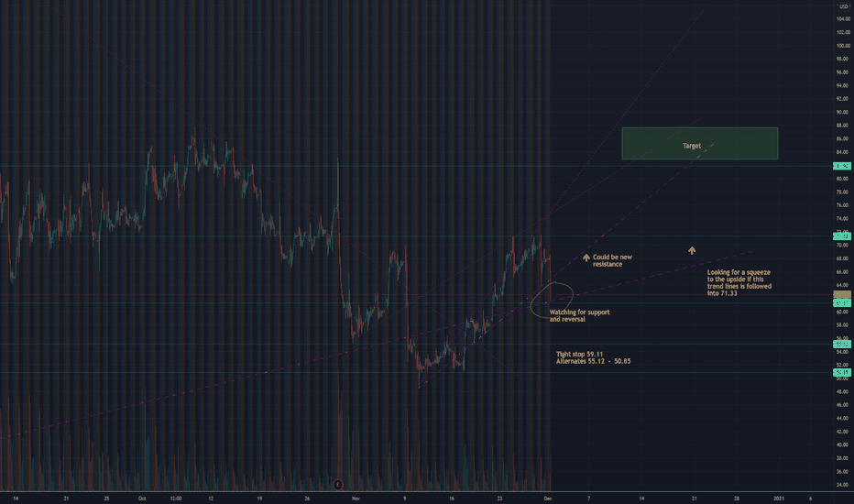Screen dimensions: 854x504
Task: Click the green horizontal-line price tag near 82
Action: point(842,166)
